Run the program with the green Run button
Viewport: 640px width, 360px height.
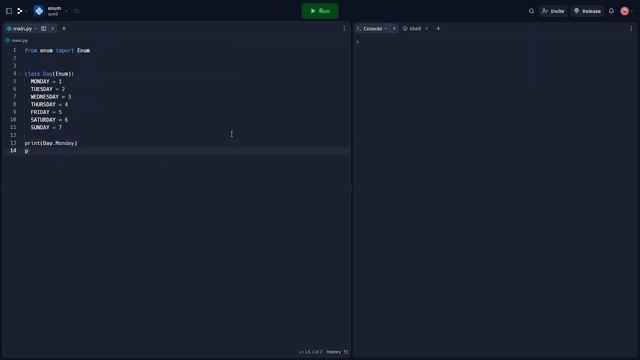coord(320,11)
